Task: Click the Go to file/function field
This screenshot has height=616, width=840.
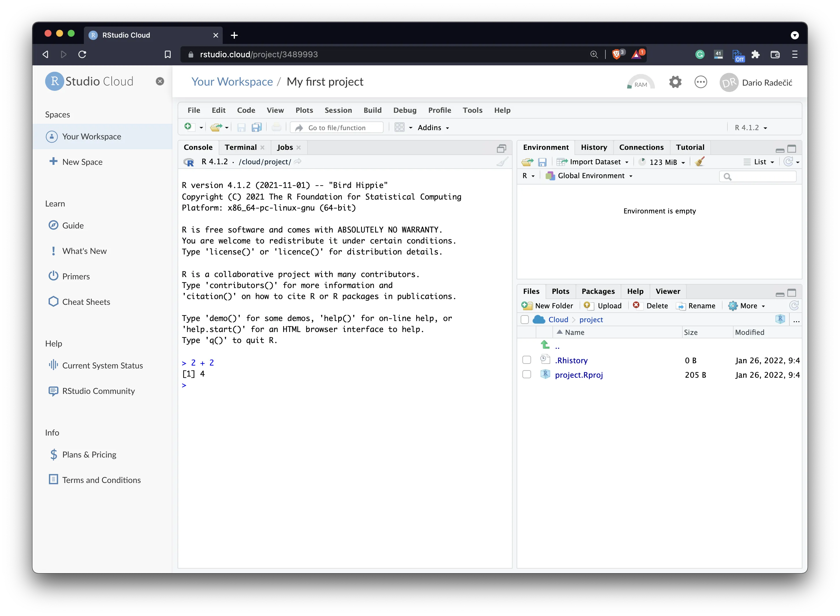Action: (x=336, y=128)
